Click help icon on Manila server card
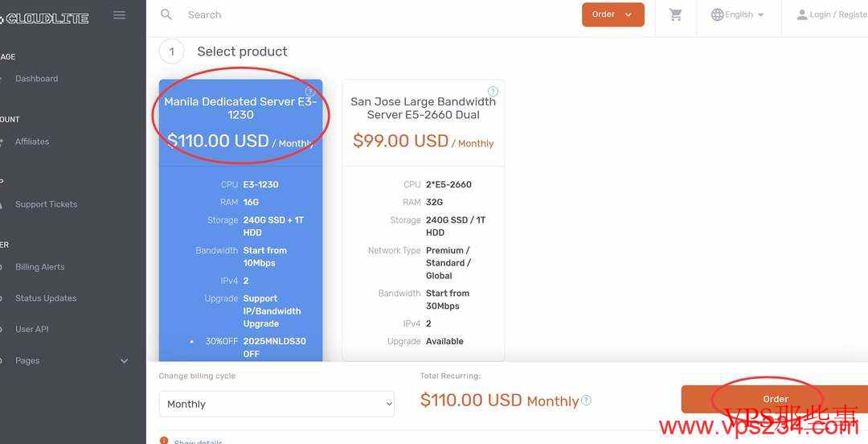The image size is (868, 444). [310, 92]
